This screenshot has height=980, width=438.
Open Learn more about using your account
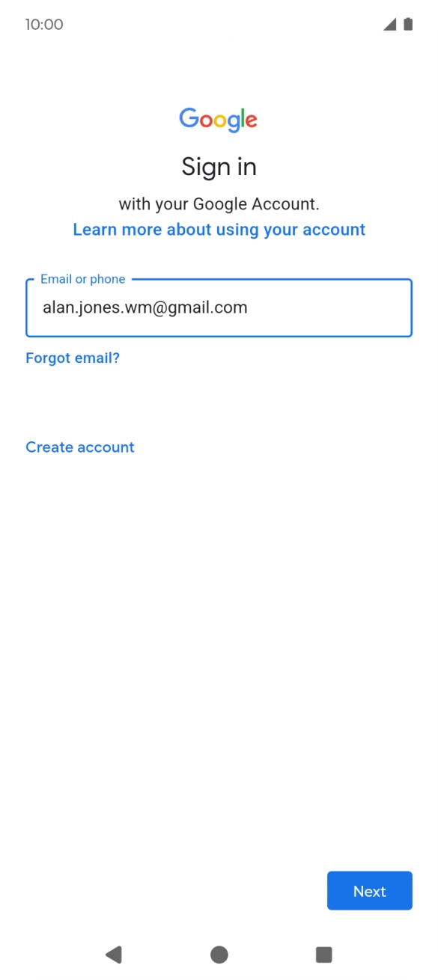219,230
